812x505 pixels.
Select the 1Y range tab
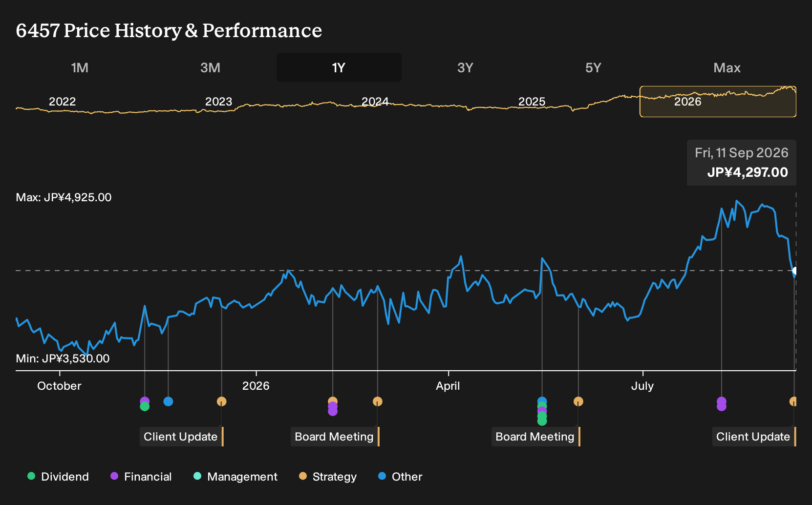(339, 67)
